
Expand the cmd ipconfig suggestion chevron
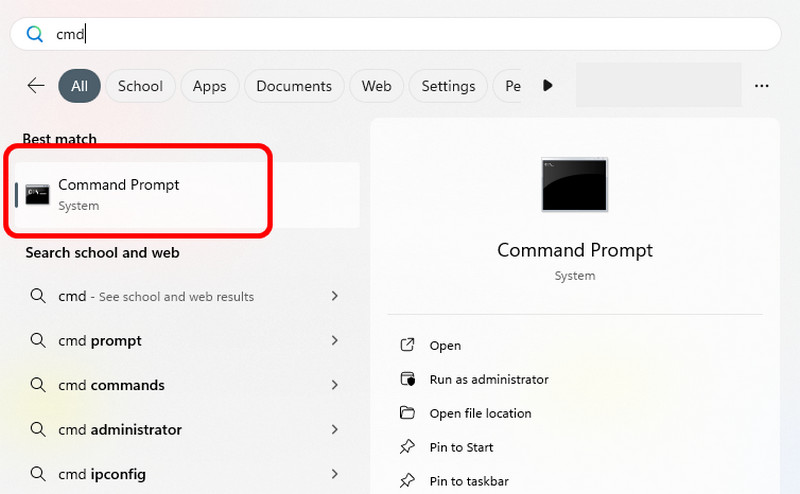[x=335, y=474]
